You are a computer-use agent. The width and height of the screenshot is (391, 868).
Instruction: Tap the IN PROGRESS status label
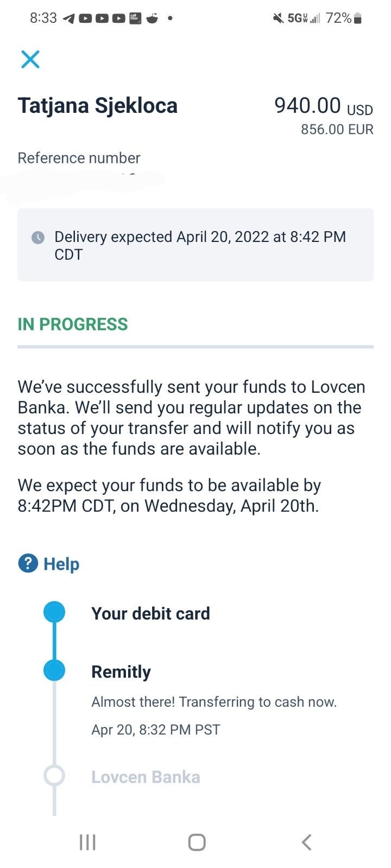73,324
